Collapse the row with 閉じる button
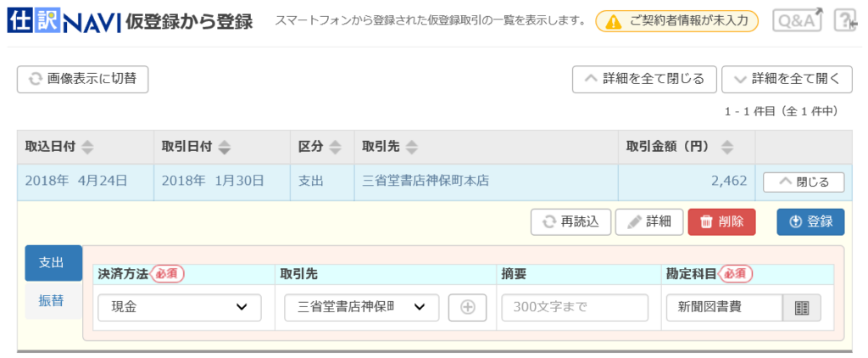This screenshot has height=358, width=868. pyautogui.click(x=804, y=182)
